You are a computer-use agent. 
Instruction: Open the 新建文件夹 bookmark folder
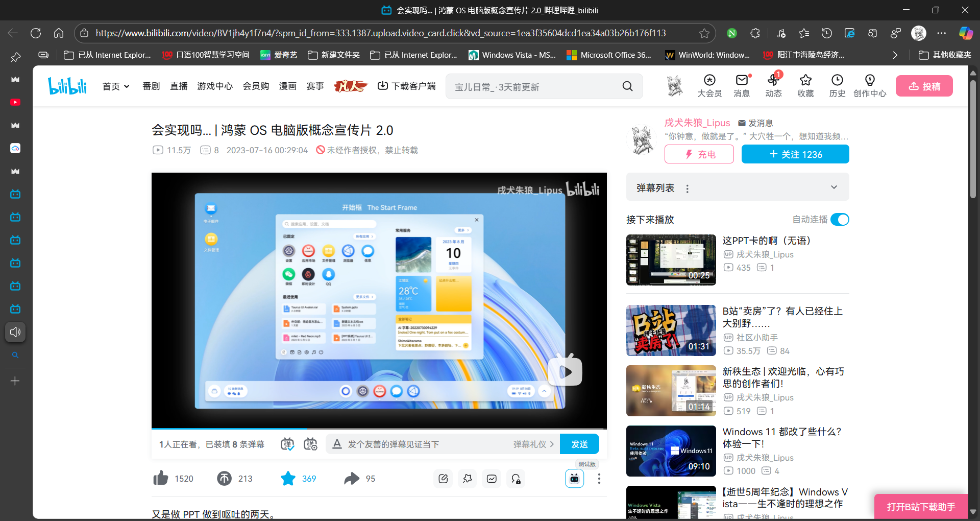(334, 55)
